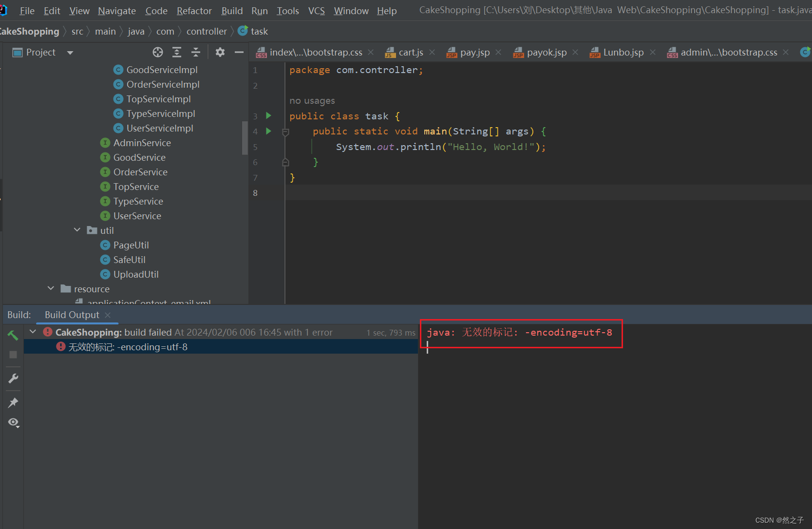Expand the resource folder

[50, 288]
